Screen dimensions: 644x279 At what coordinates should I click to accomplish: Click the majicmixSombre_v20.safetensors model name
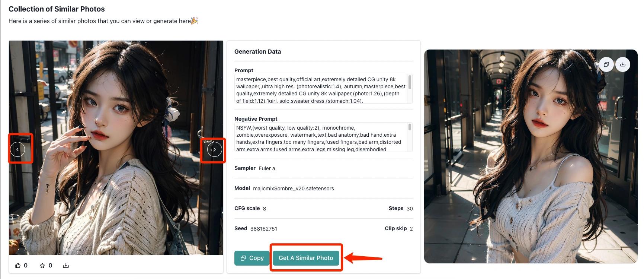pyautogui.click(x=293, y=188)
